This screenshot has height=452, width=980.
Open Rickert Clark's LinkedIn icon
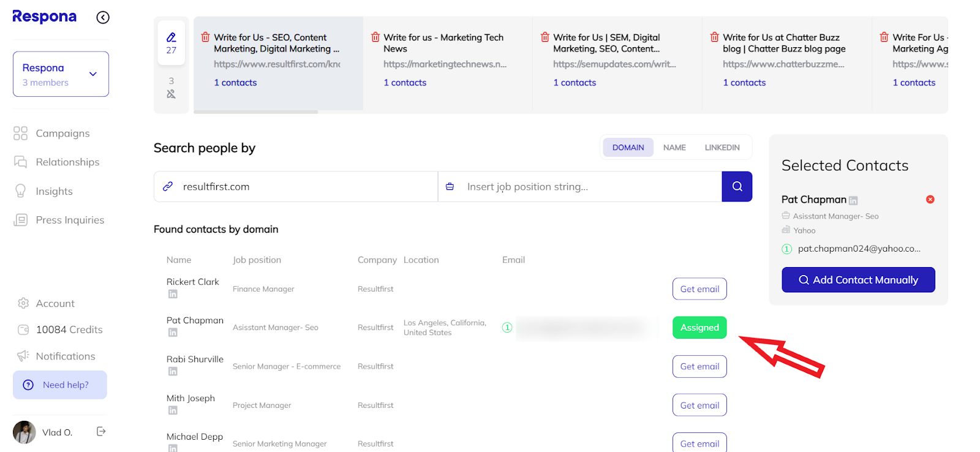point(173,294)
